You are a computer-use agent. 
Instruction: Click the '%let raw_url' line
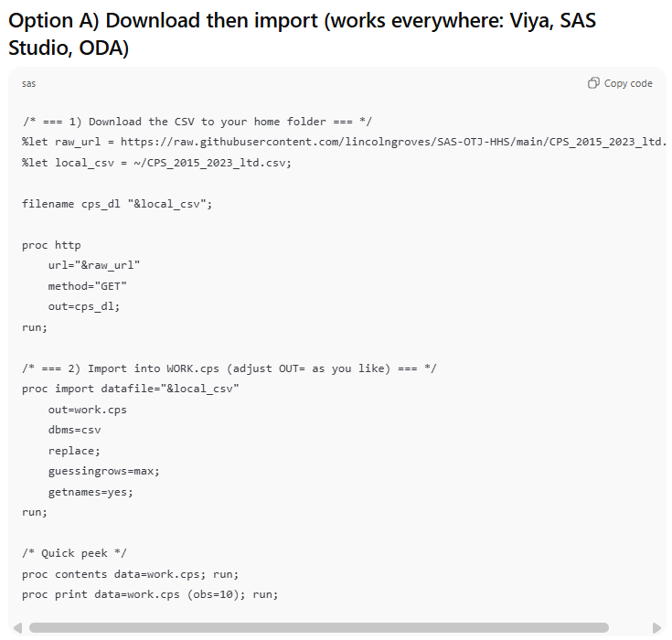[x=344, y=142]
